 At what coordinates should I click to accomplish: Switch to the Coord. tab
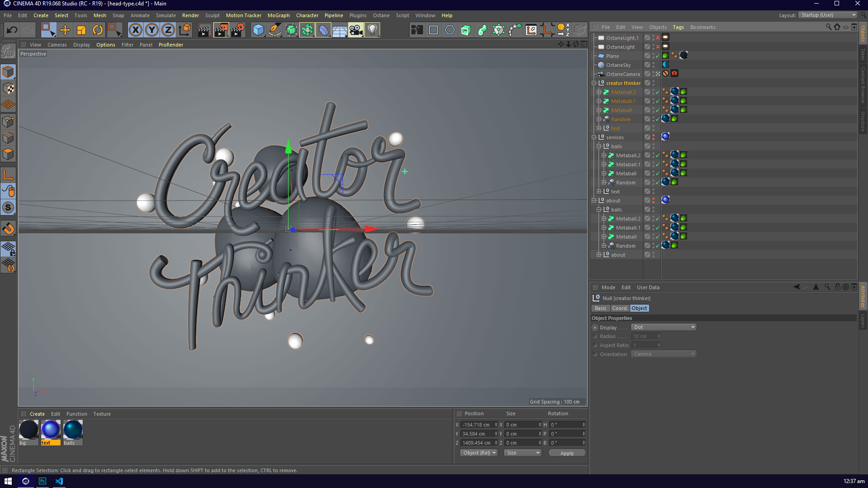coord(619,308)
